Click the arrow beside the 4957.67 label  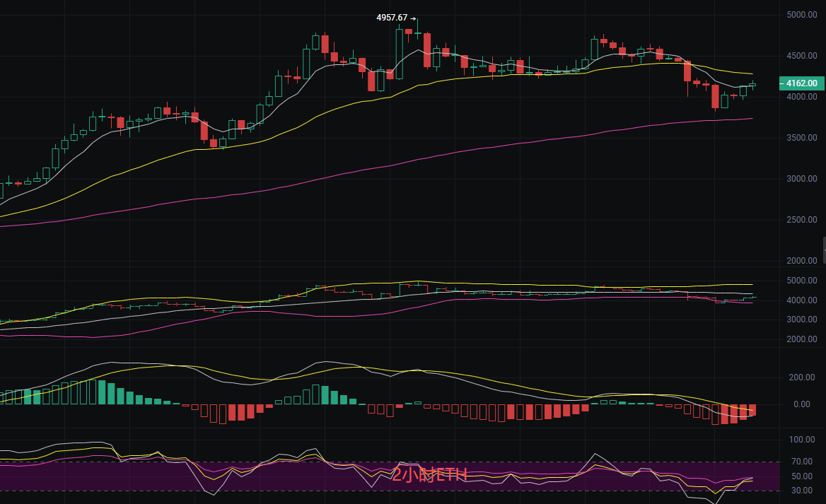click(413, 18)
